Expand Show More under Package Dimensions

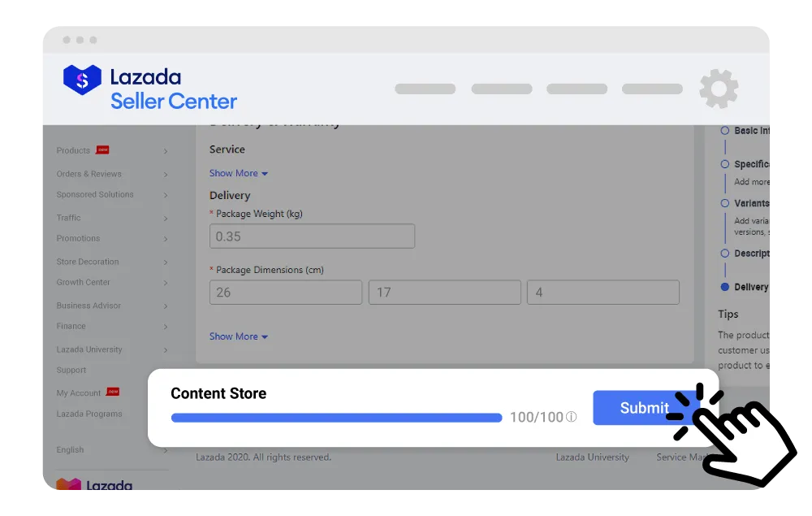(x=238, y=336)
